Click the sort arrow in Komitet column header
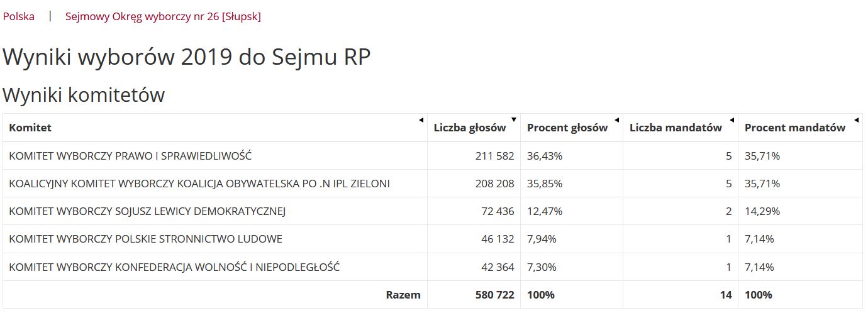 (x=421, y=120)
